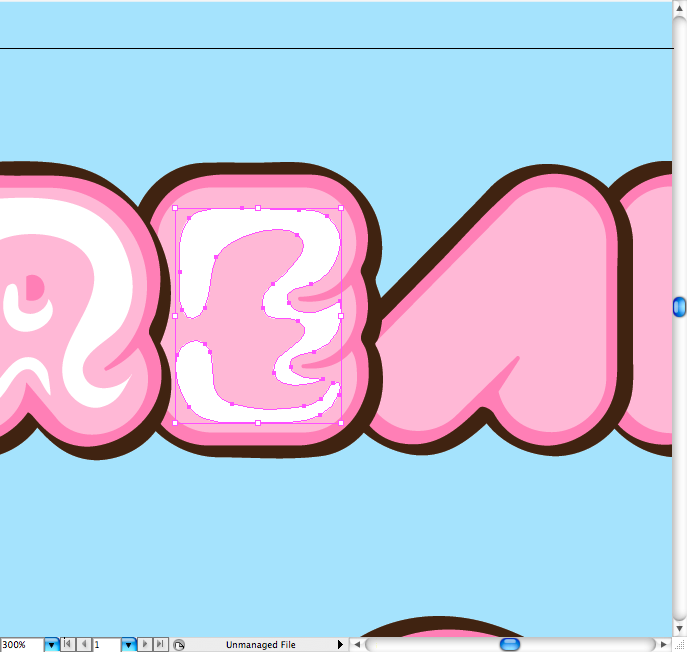Go to the next artboard
The image size is (687, 652).
pos(145,645)
